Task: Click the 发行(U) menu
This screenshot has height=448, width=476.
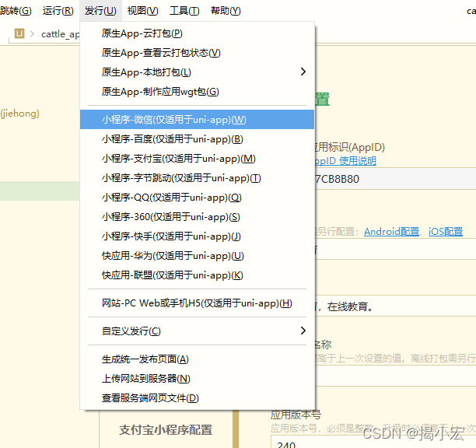Action: click(100, 11)
